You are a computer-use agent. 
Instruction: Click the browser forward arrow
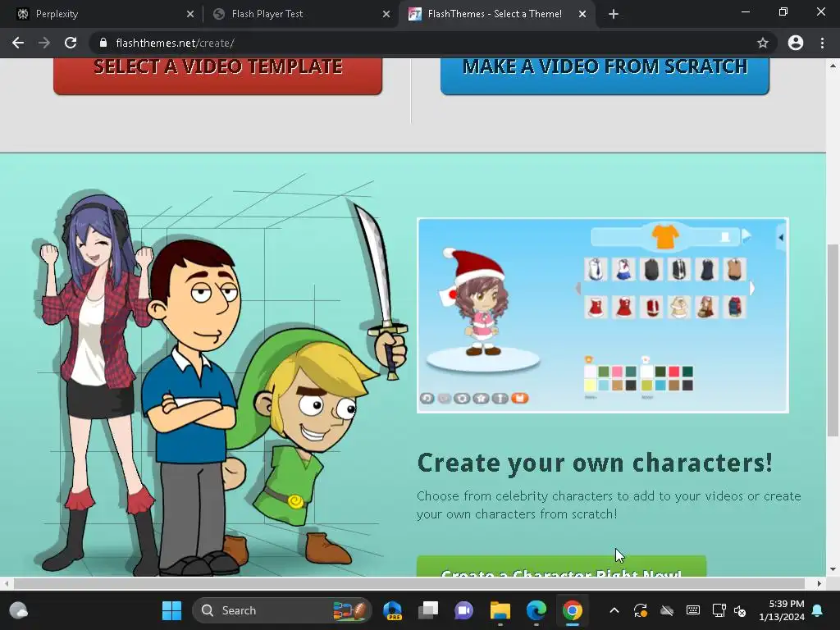pos(44,43)
